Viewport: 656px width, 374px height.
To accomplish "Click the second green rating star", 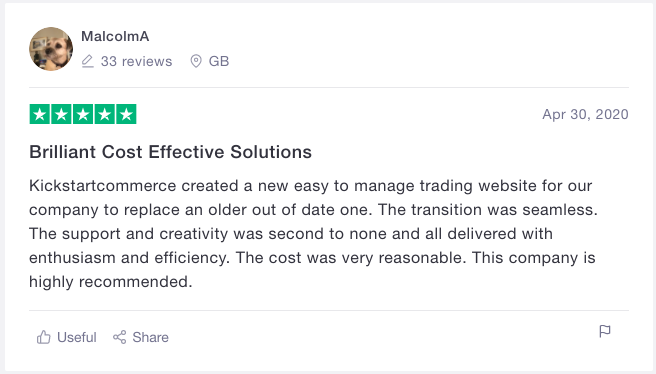I will pyautogui.click(x=62, y=114).
